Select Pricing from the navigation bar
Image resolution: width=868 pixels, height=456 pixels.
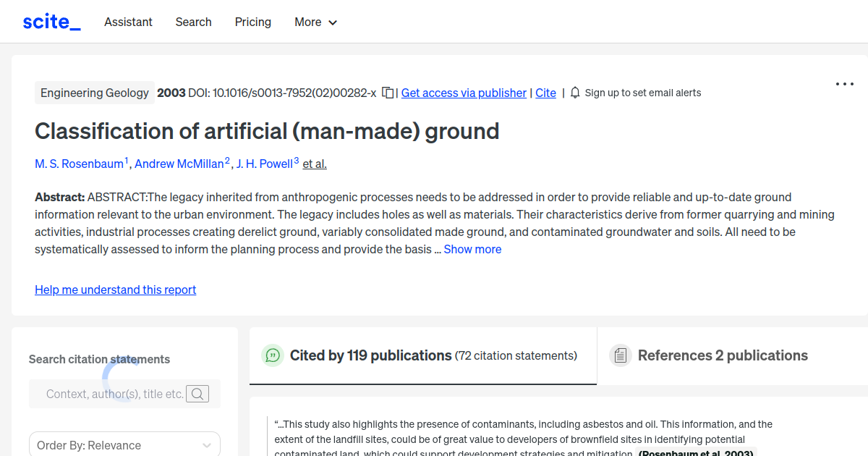pyautogui.click(x=252, y=22)
